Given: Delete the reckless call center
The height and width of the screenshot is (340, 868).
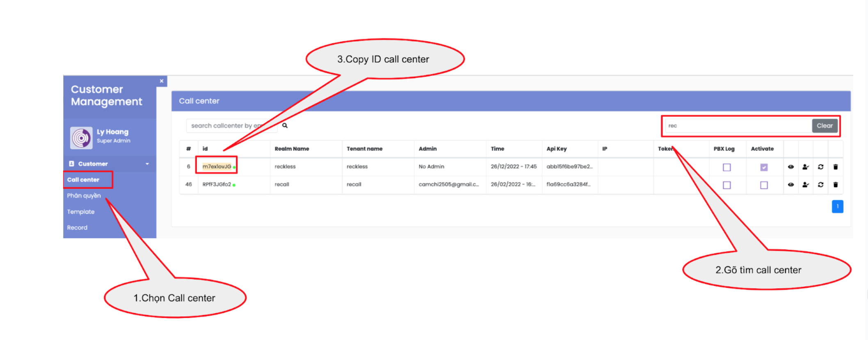Looking at the screenshot, I should [x=836, y=167].
